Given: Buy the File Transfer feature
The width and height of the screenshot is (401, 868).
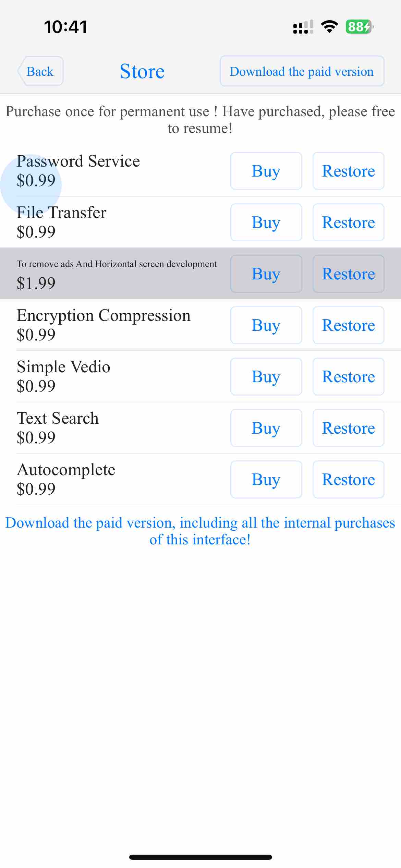Looking at the screenshot, I should point(266,222).
